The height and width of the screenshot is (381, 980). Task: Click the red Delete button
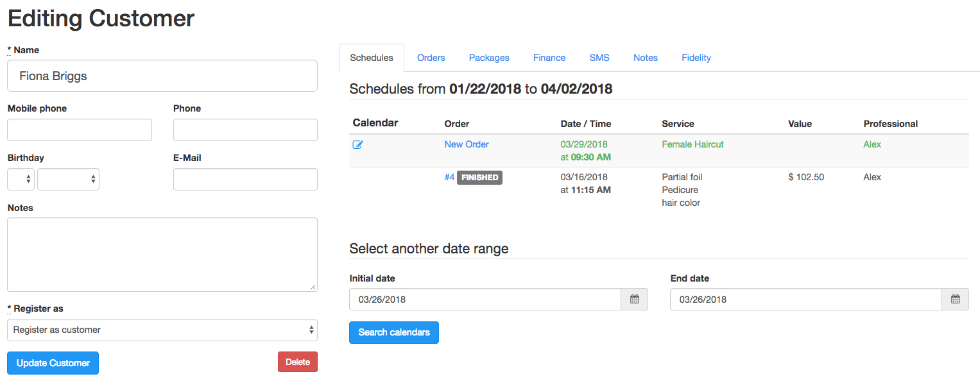click(x=298, y=362)
